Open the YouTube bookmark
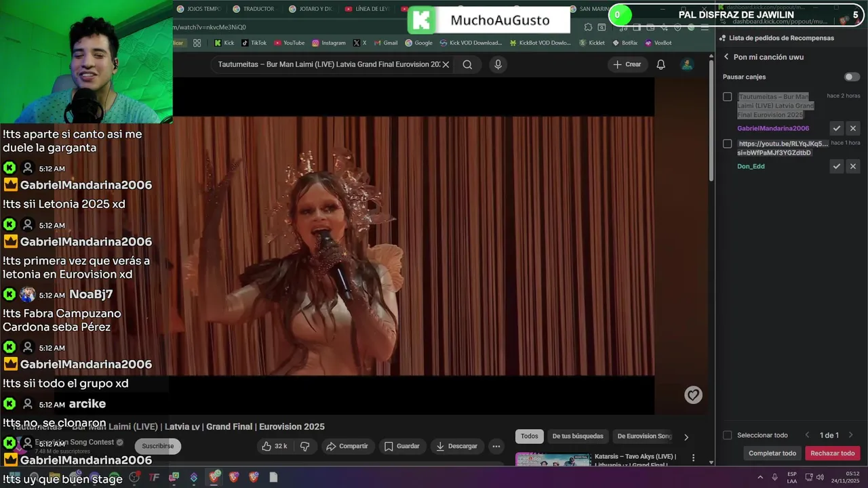Viewport: 868px width, 488px height. (289, 43)
